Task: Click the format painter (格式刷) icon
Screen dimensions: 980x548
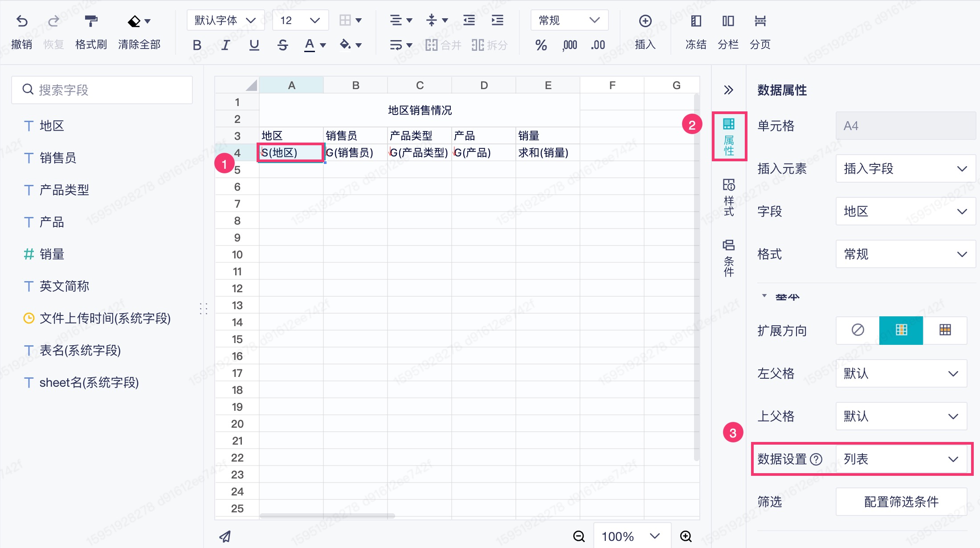Action: 91,21
